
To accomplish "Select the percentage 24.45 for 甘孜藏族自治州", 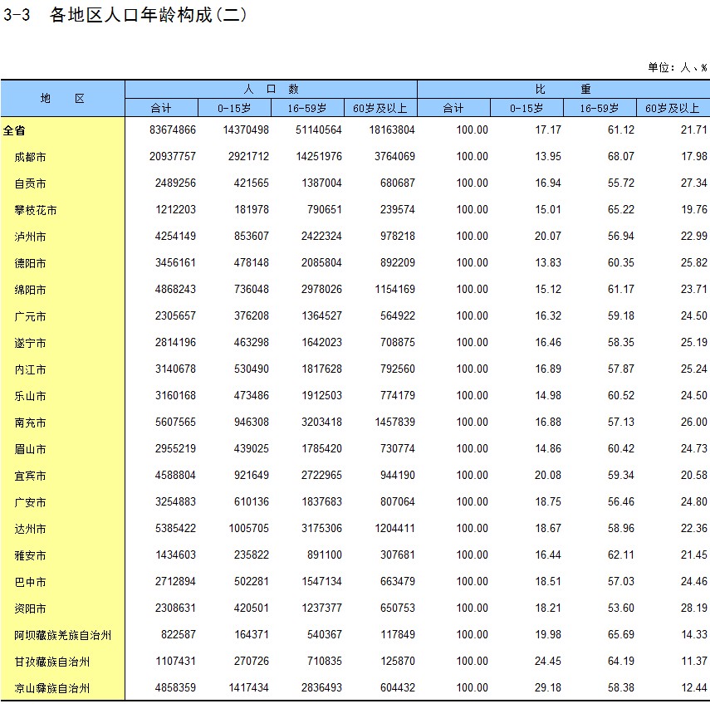I will tap(548, 661).
